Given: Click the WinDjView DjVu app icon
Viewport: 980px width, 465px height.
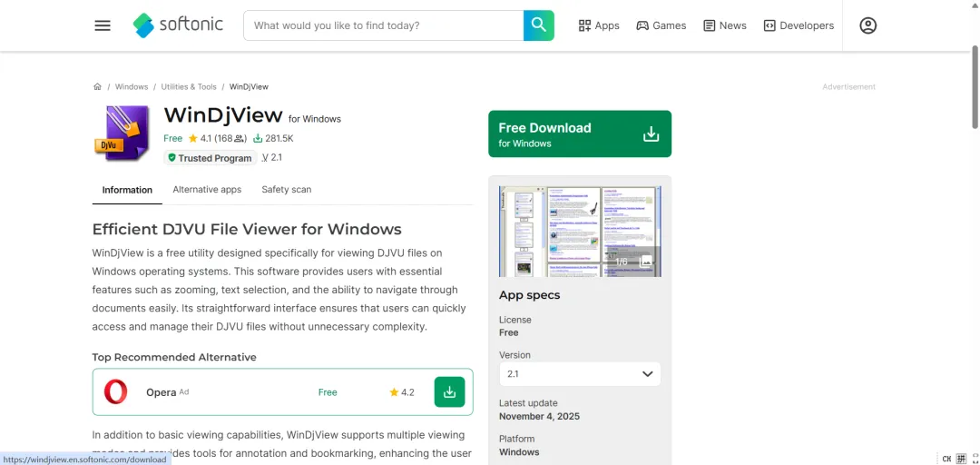Looking at the screenshot, I should [x=122, y=134].
